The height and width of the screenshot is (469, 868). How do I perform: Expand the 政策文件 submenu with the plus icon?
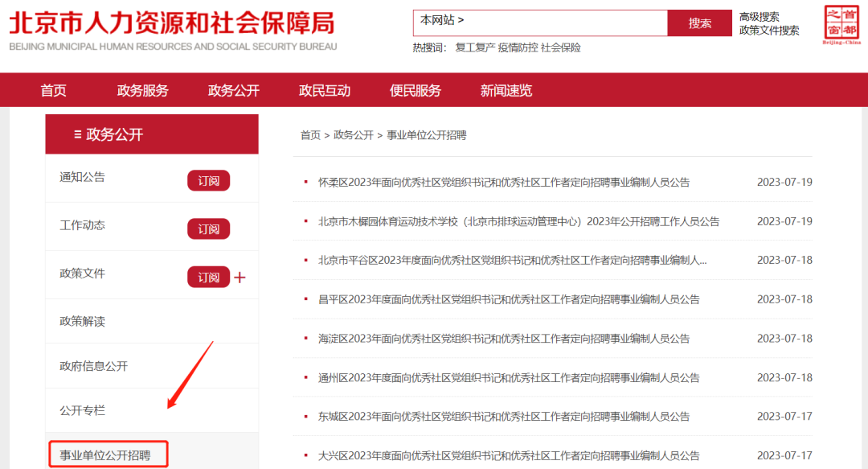[240, 278]
